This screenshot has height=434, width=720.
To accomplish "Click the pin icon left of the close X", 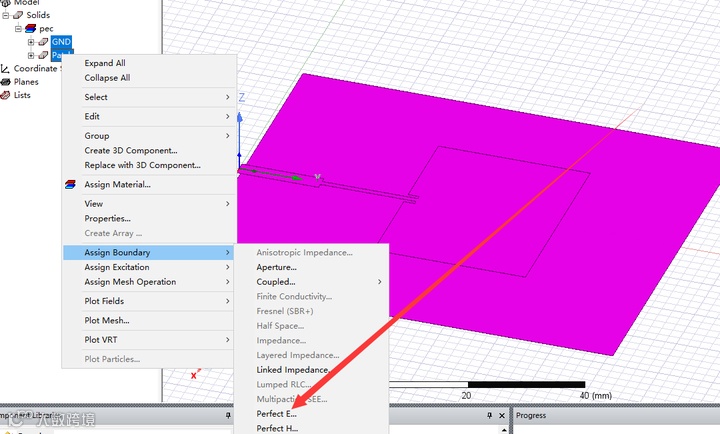I will (489, 415).
